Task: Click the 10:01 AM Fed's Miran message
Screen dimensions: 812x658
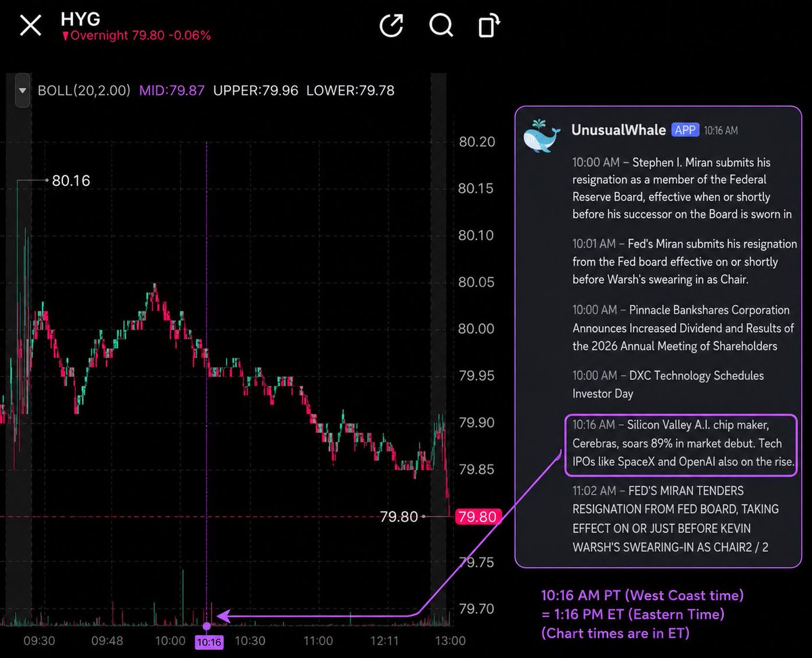Action: (x=685, y=262)
